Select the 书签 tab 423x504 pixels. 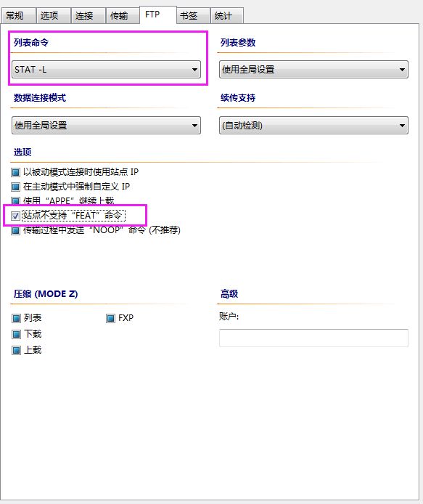pyautogui.click(x=192, y=16)
